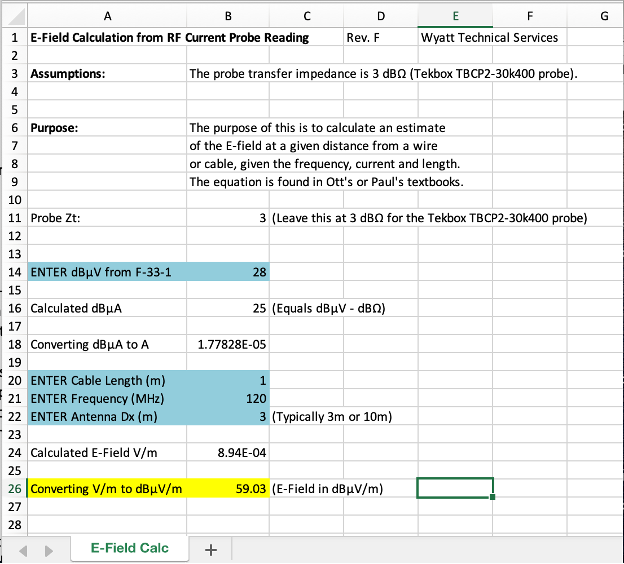
Task: Click the cable length input cell containing 1
Action: pyautogui.click(x=228, y=381)
